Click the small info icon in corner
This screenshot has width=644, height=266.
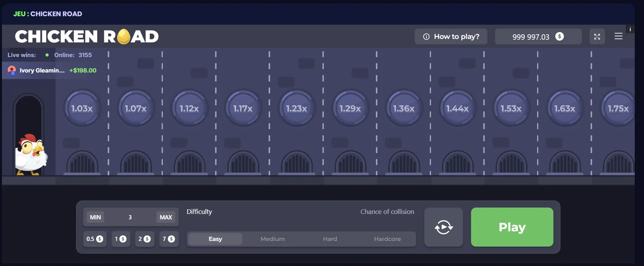[x=630, y=29]
